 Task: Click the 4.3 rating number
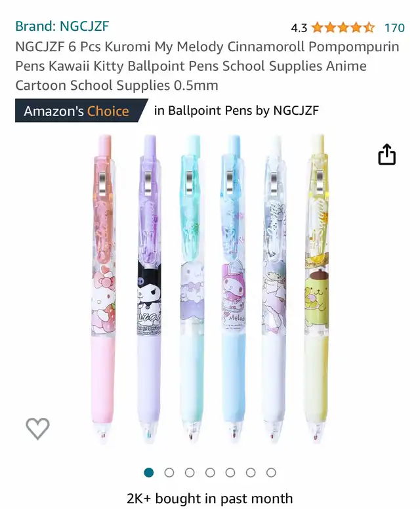pos(299,28)
